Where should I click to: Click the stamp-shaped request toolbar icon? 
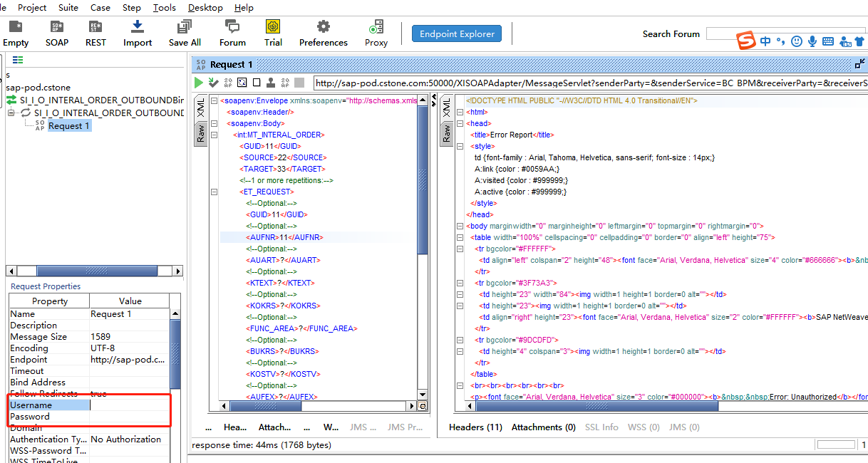[x=271, y=83]
